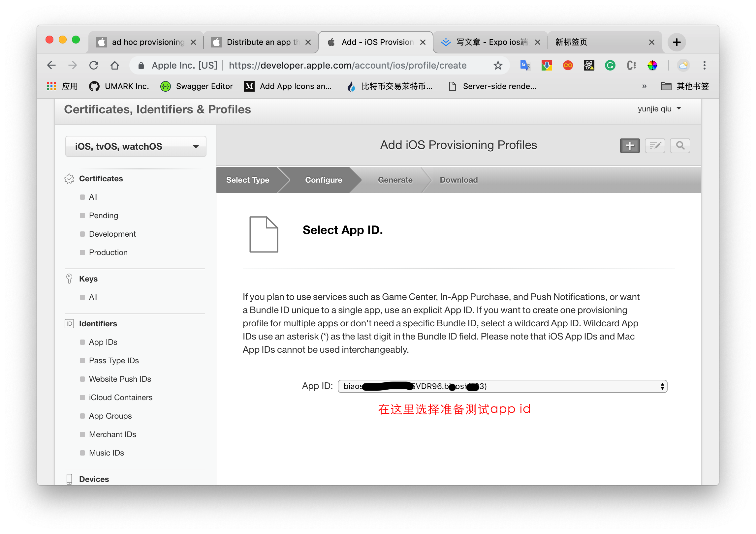Click the Grammarly extension icon
756x534 pixels.
click(x=610, y=65)
